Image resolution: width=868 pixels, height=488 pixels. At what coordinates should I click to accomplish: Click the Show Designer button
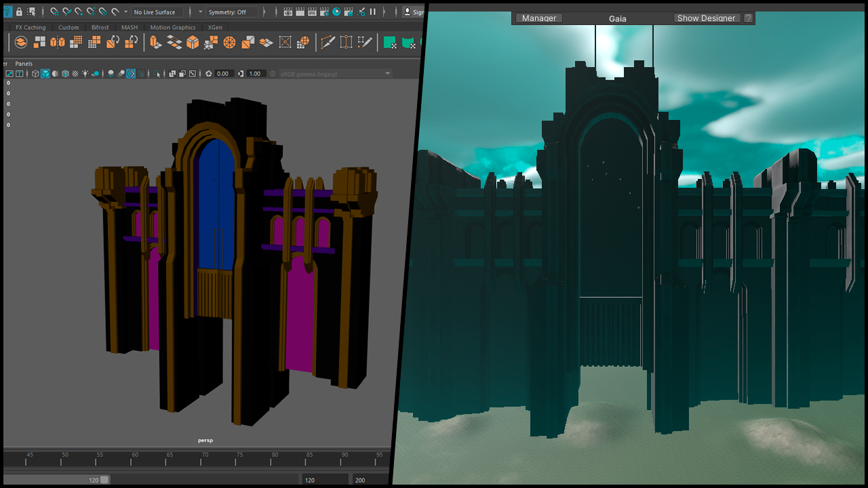(706, 18)
